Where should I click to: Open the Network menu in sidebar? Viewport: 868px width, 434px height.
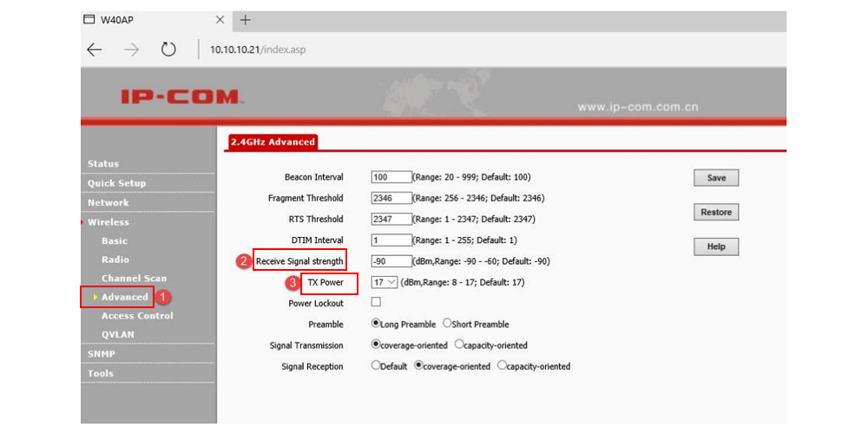[108, 202]
